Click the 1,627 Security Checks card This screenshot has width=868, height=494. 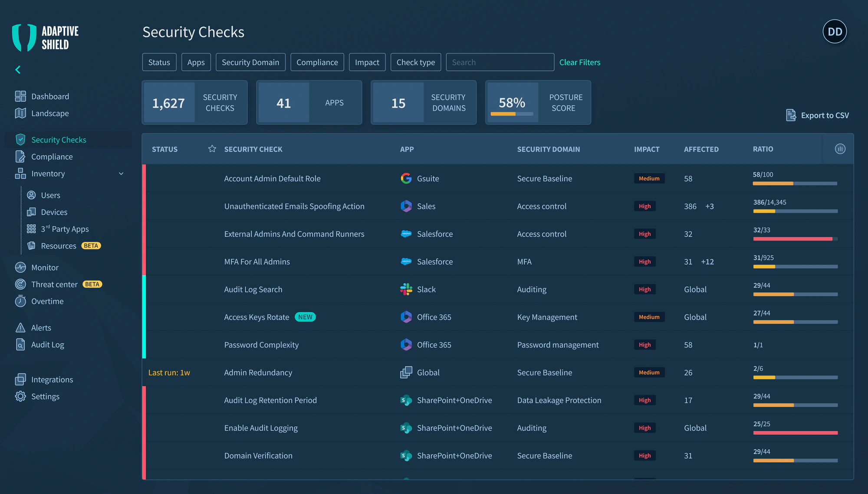[x=195, y=102]
